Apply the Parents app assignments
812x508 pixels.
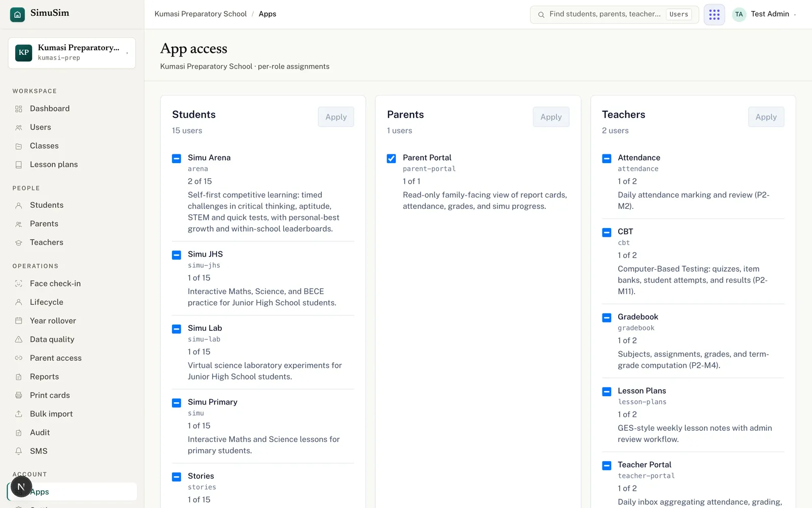[x=551, y=117]
